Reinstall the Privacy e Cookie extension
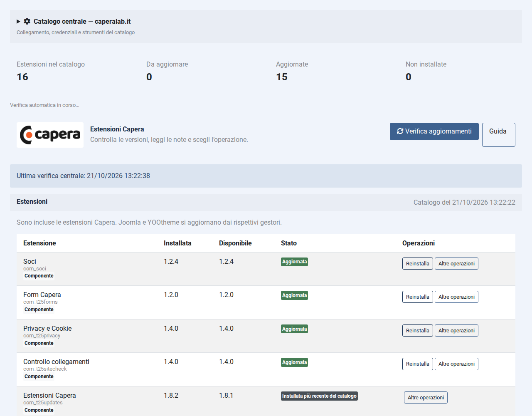The image size is (532, 416). (418, 331)
